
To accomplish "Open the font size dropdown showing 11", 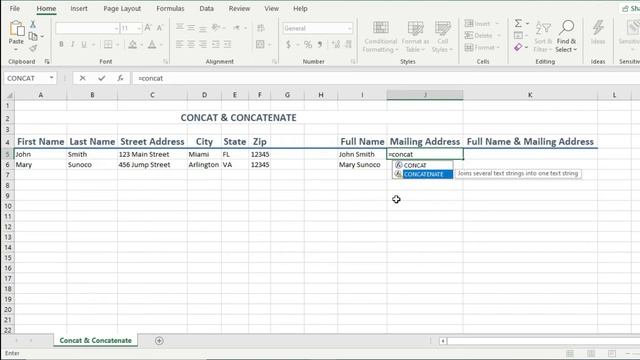I will tap(131, 28).
